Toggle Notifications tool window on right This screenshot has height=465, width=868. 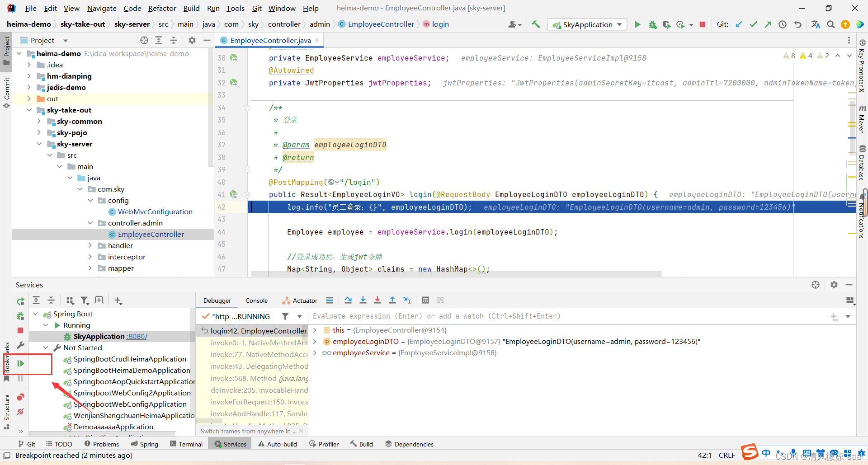[x=862, y=215]
